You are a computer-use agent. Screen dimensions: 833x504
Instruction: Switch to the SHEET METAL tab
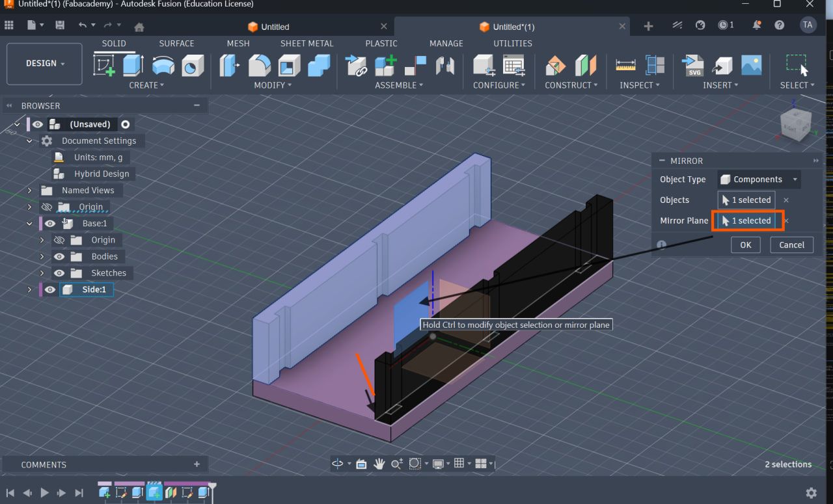307,44
